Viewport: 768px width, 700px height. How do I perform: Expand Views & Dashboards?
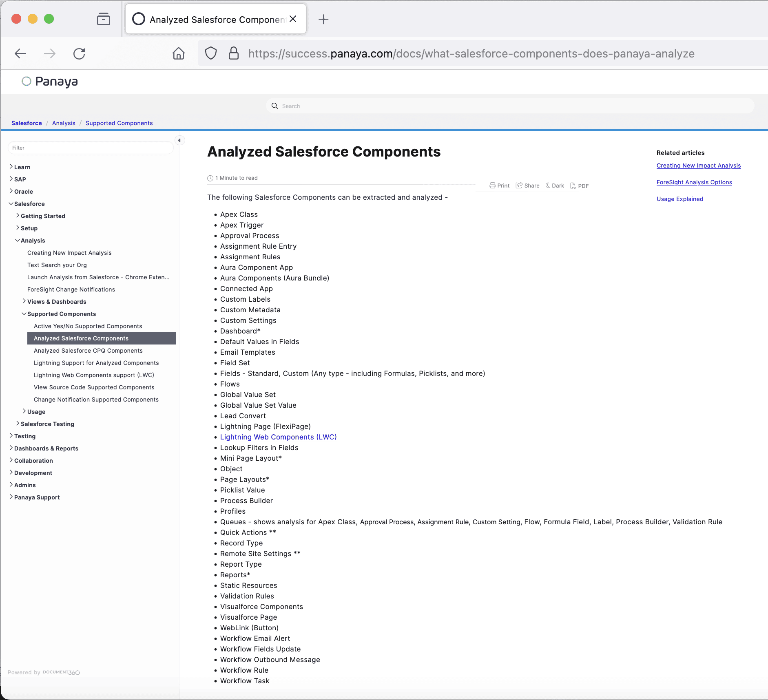point(24,301)
